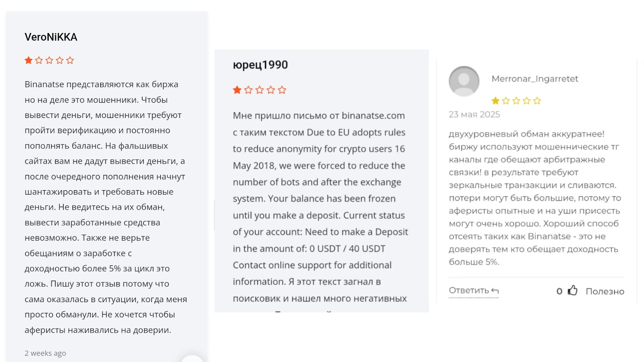Click Merronar_Ingarretet's gray avatar image

pyautogui.click(x=464, y=81)
